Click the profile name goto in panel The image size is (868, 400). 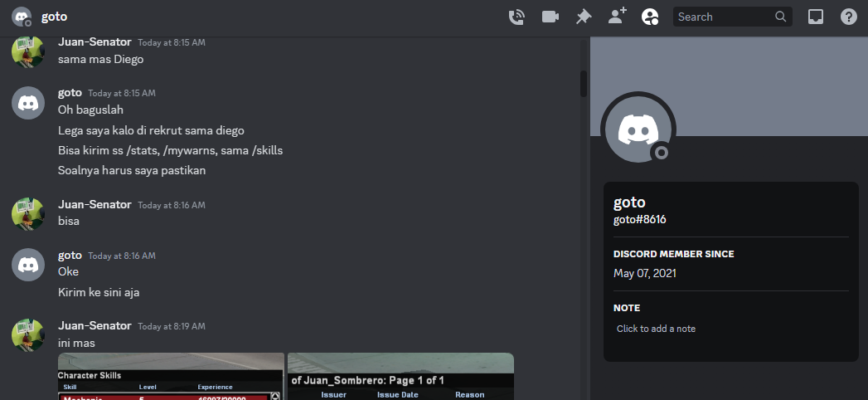629,202
